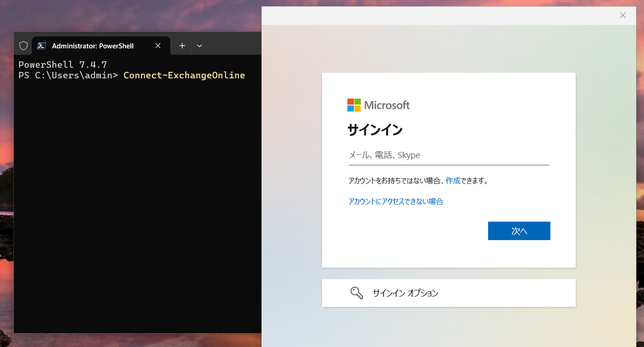Open サインイン オプション
This screenshot has height=347, width=644.
coord(449,293)
